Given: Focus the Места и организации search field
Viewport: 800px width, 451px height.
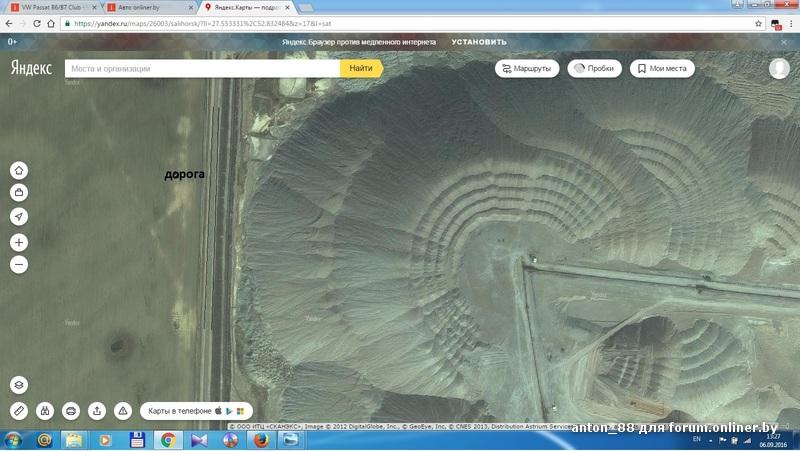Looking at the screenshot, I should click(x=202, y=68).
